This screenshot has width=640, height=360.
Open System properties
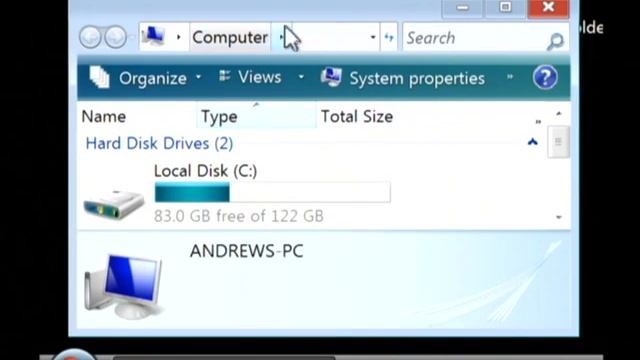(x=403, y=78)
